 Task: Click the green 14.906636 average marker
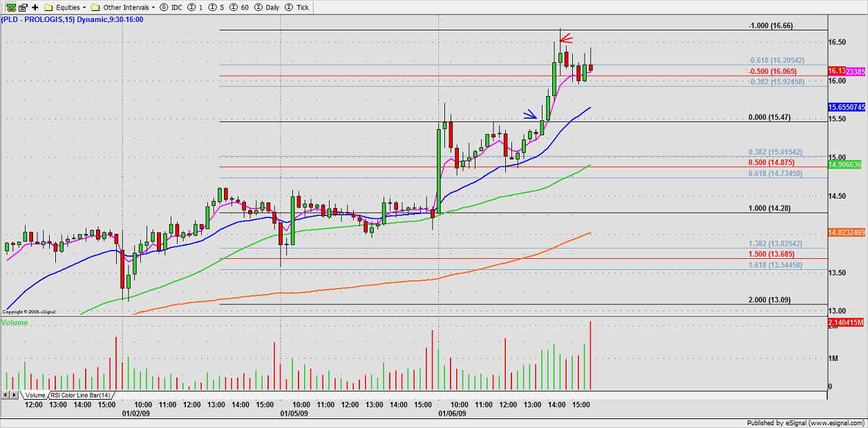[846, 165]
